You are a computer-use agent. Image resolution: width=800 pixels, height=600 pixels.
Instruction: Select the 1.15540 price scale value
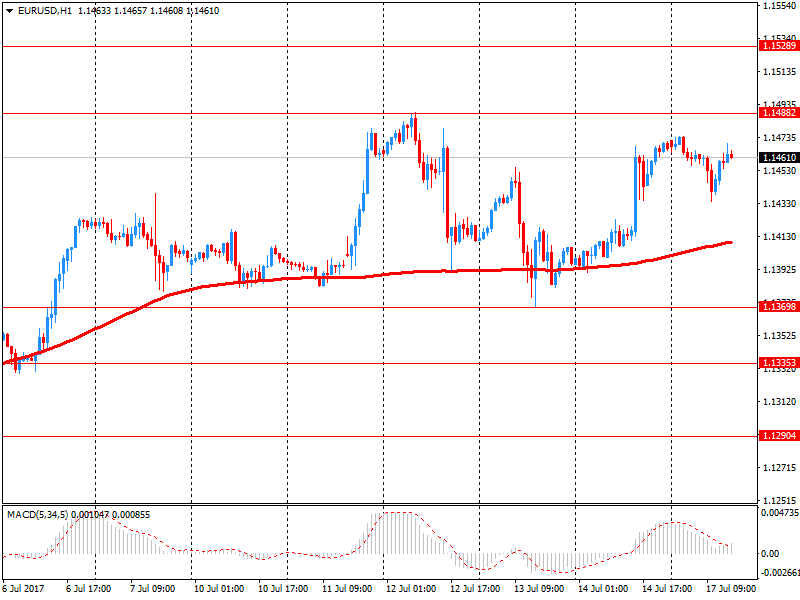tap(779, 6)
